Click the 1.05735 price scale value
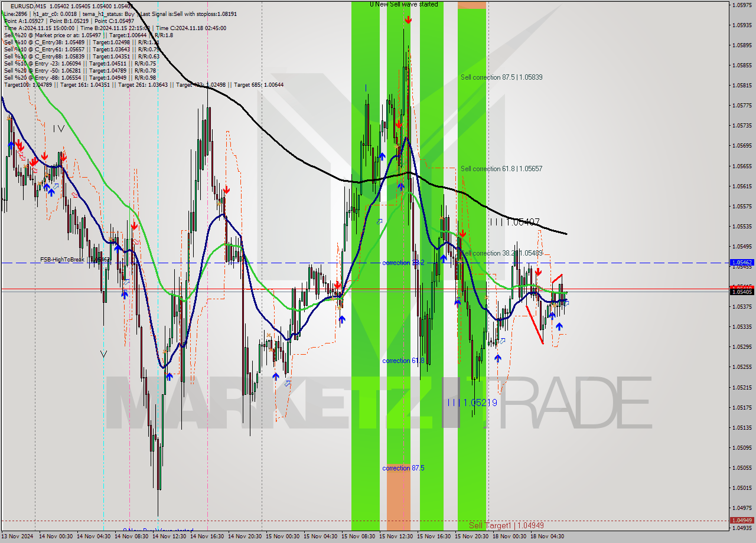Screen dimensions: 756x543 (x=741, y=126)
